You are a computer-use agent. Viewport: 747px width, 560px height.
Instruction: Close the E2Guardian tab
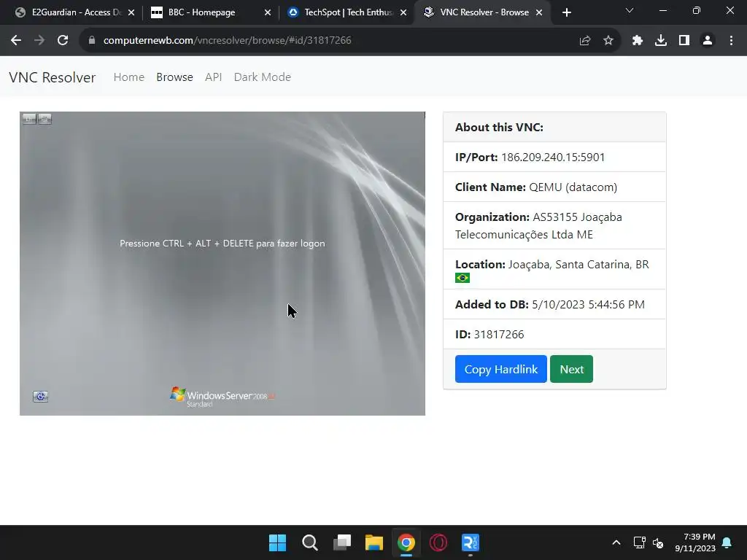tap(131, 12)
